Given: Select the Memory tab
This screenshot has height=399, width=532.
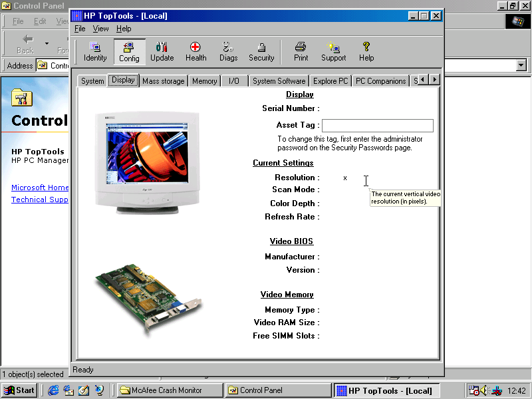Looking at the screenshot, I should click(204, 81).
